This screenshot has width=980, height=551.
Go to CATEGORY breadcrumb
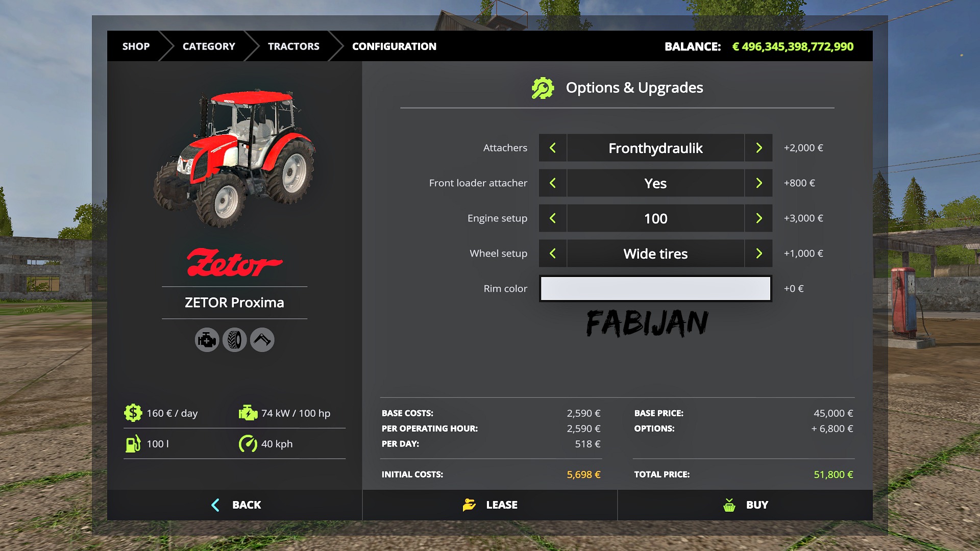coord(209,46)
